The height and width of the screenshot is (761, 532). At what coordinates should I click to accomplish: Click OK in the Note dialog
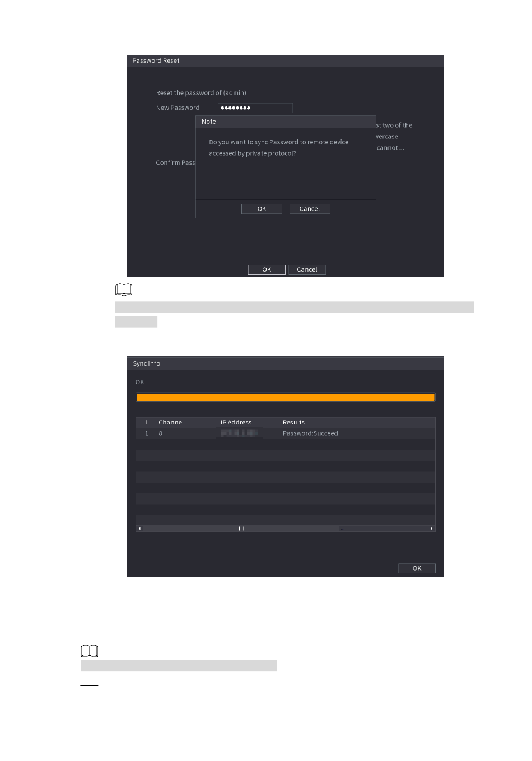coord(262,209)
